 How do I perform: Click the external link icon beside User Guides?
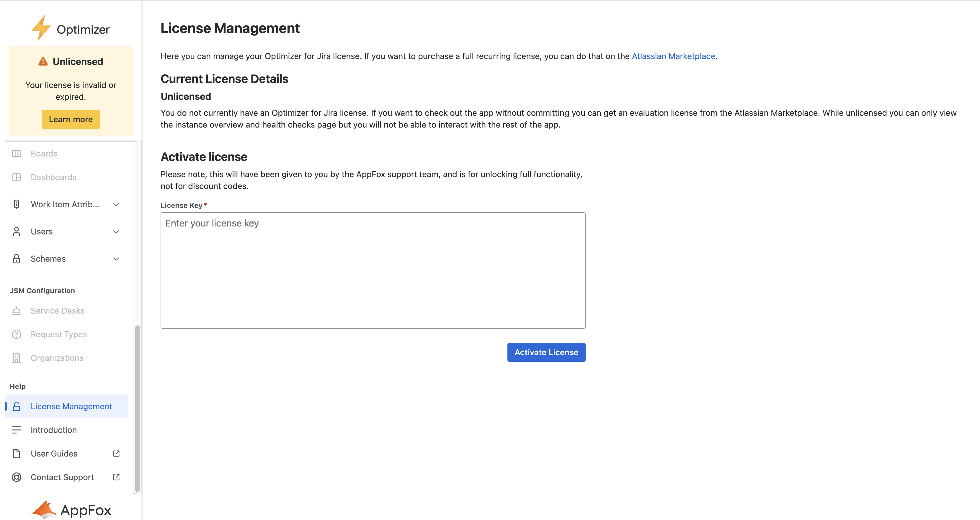coord(116,453)
